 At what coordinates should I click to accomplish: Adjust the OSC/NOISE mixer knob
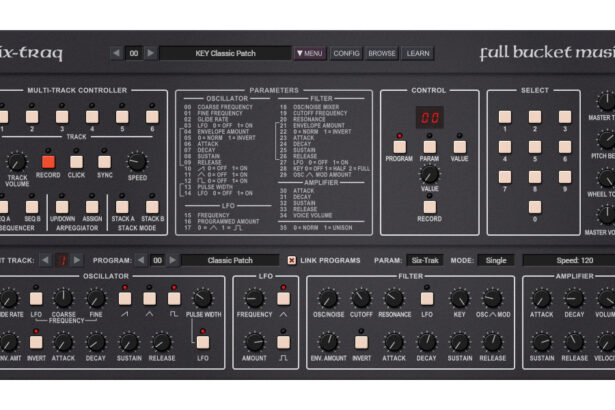tap(328, 299)
